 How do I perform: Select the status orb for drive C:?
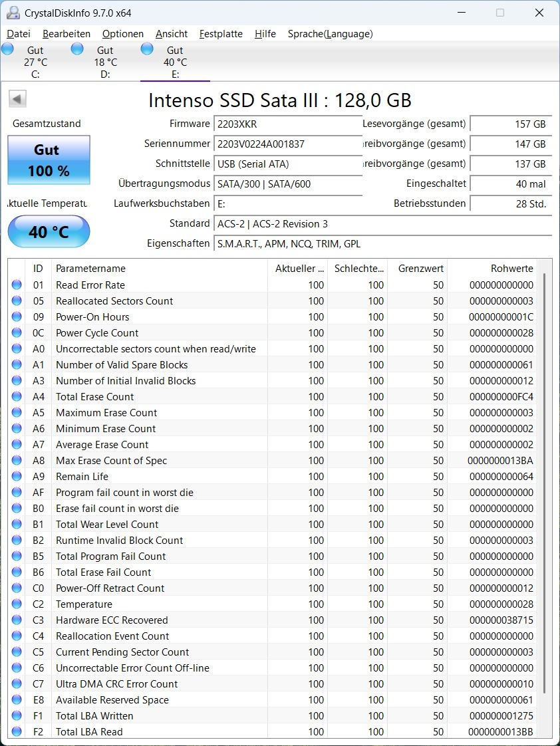pyautogui.click(x=7, y=49)
